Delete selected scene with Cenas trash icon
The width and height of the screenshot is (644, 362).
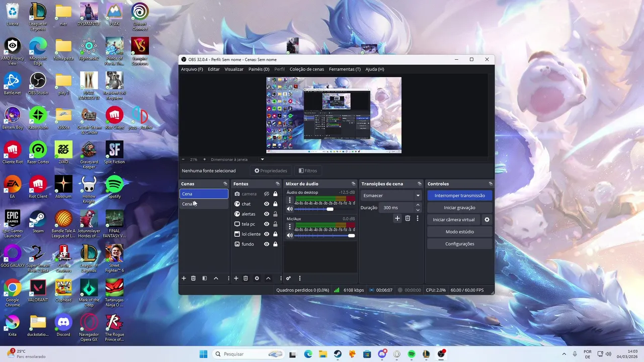(193, 278)
